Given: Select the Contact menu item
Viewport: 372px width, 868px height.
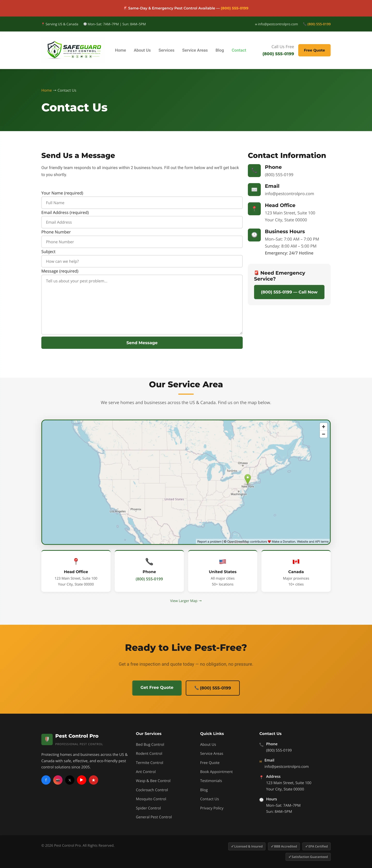Looking at the screenshot, I should pyautogui.click(x=239, y=50).
